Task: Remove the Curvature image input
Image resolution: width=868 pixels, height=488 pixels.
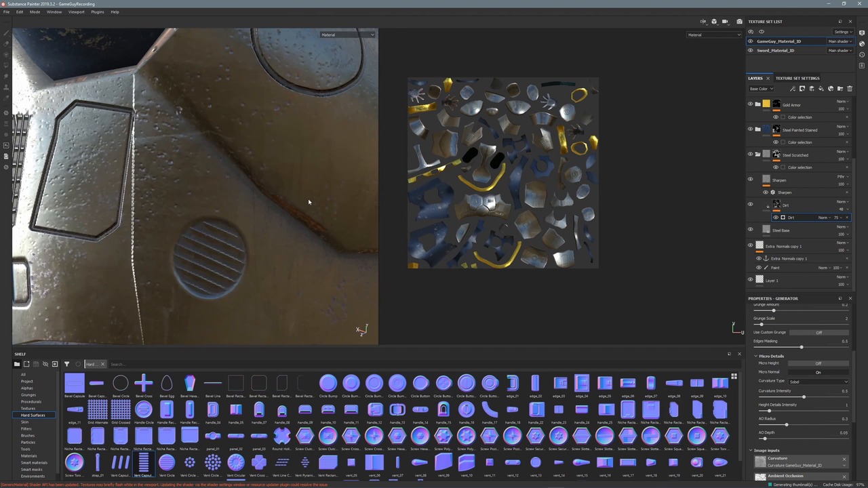Action: click(x=844, y=460)
